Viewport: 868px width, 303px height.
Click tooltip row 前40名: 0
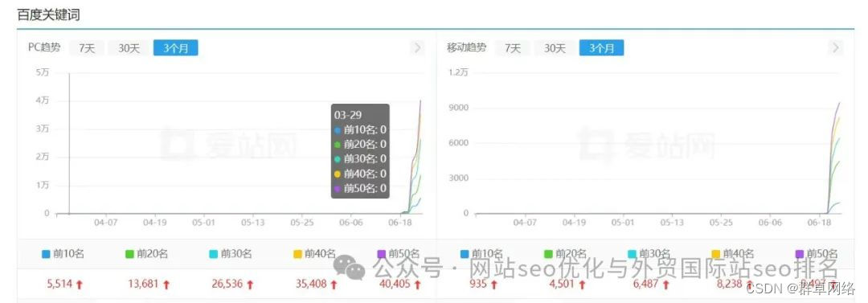(360, 174)
